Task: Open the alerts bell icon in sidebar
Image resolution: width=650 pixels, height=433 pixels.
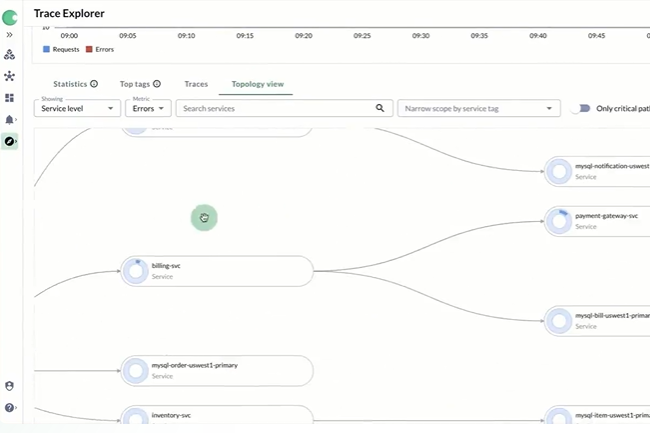Action: click(9, 120)
